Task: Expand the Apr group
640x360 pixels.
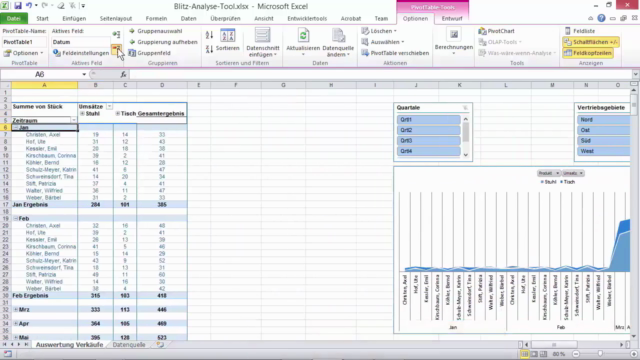Action: [x=16, y=324]
